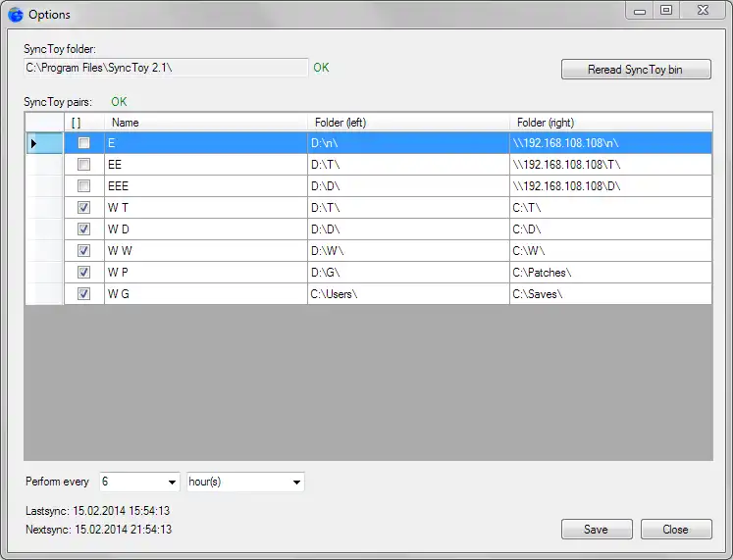Image resolution: width=733 pixels, height=560 pixels.
Task: Click the SyncToy folder path field
Action: tap(166, 68)
